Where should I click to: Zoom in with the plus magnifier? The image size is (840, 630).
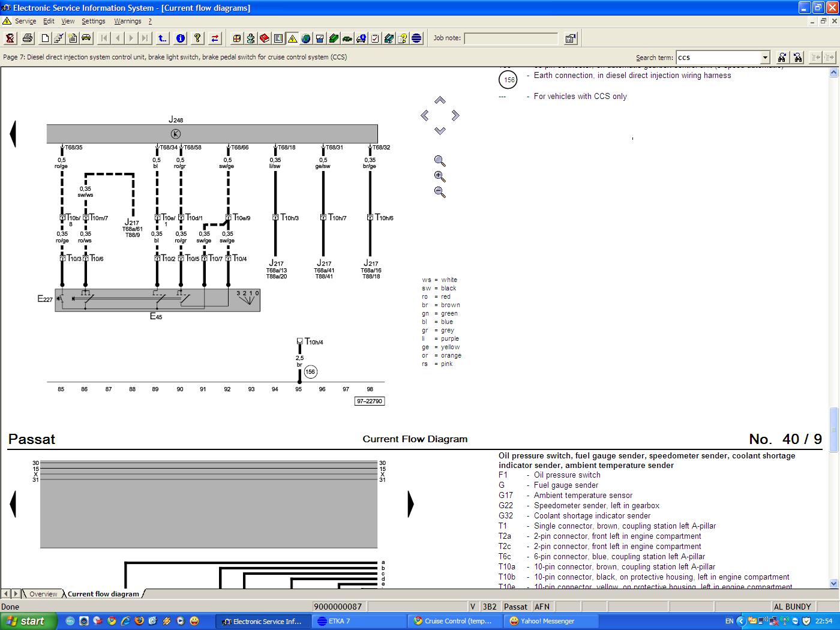(440, 176)
